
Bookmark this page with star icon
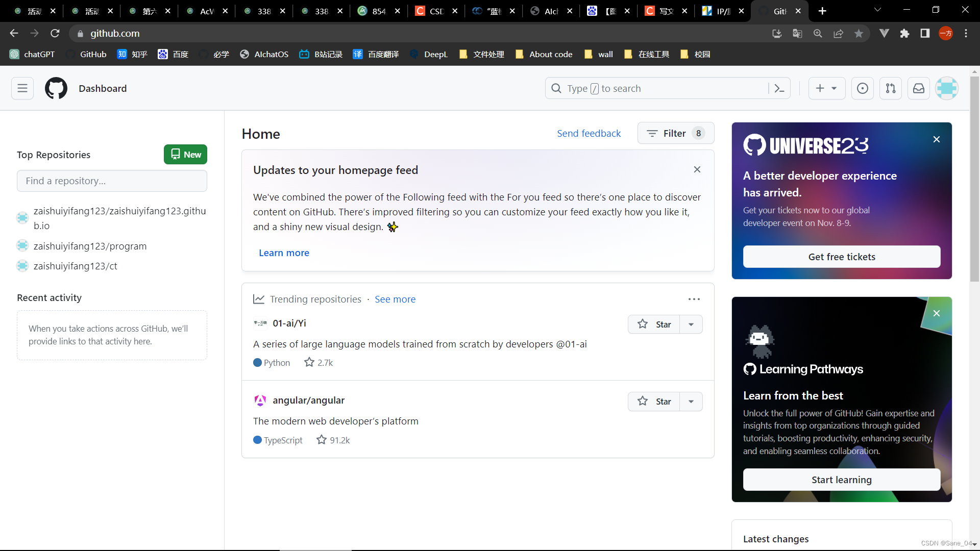point(859,33)
